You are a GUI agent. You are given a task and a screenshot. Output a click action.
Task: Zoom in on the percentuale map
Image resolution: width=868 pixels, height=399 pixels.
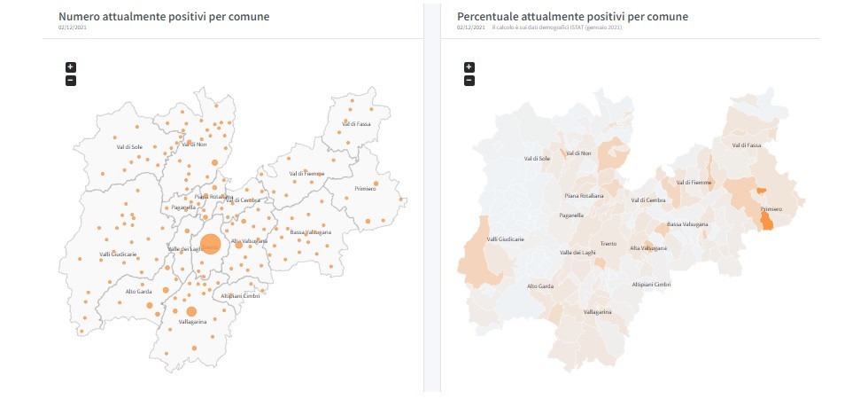[x=469, y=66]
